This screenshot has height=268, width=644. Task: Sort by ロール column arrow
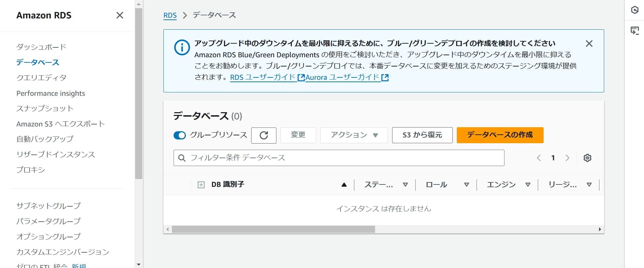467,185
